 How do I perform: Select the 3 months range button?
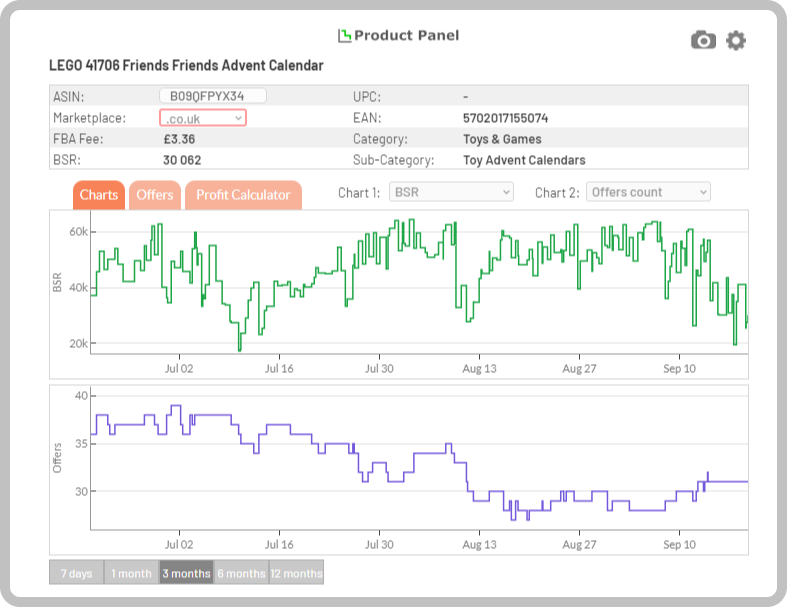(x=186, y=573)
